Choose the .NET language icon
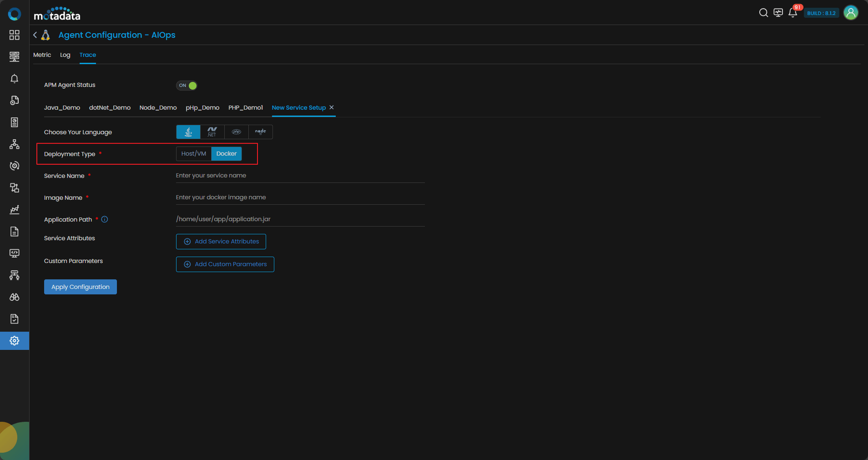Image resolution: width=868 pixels, height=460 pixels. click(x=212, y=132)
